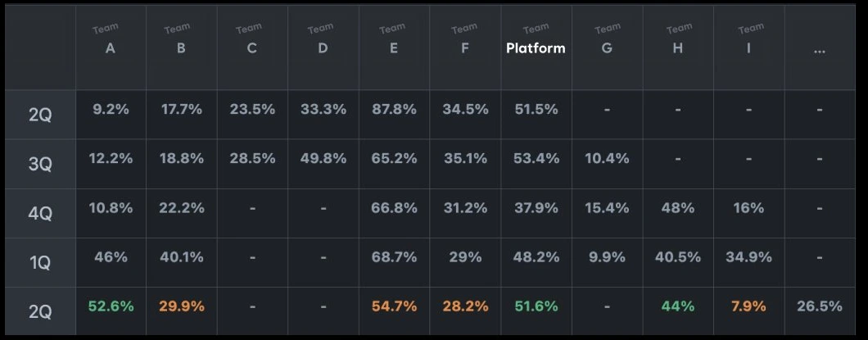The height and width of the screenshot is (340, 868).
Task: Select the Platform column header
Action: [x=536, y=48]
